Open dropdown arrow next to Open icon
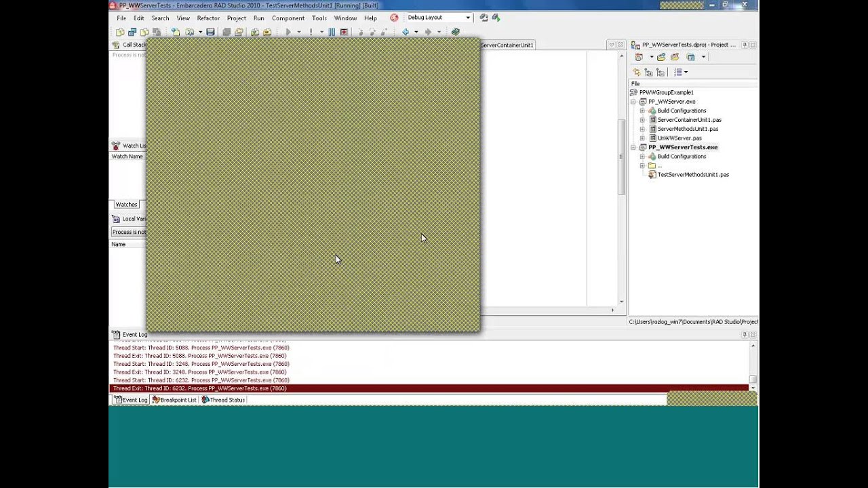The image size is (868, 488). point(200,32)
